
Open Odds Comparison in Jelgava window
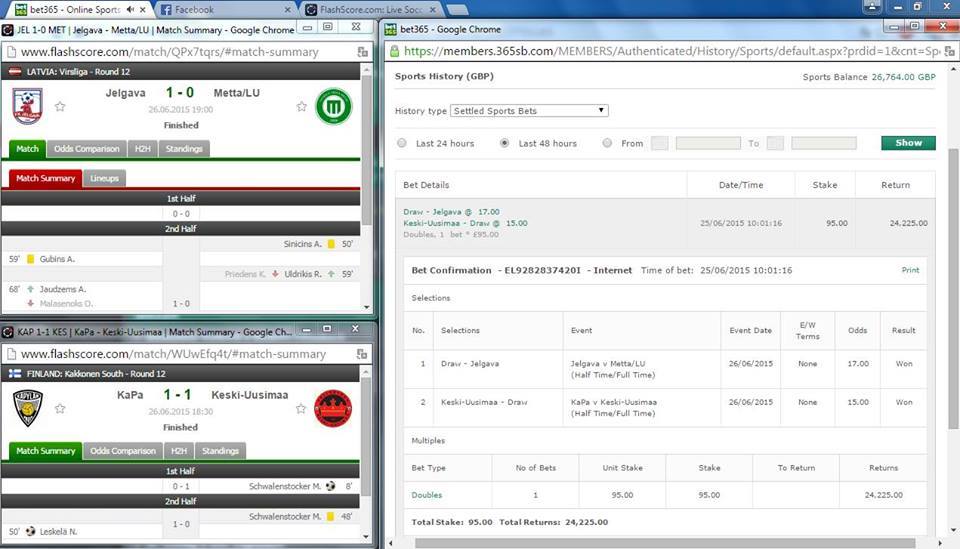pyautogui.click(x=86, y=149)
